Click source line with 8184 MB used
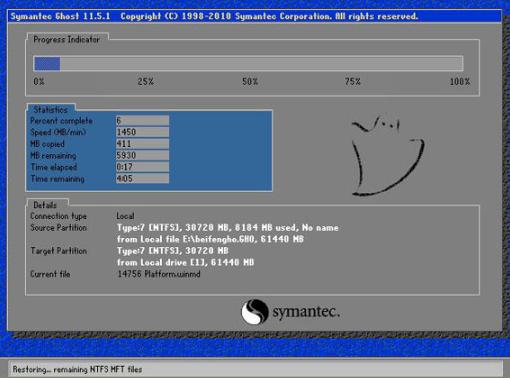Screen dimensions: 510x378 pos(228,228)
